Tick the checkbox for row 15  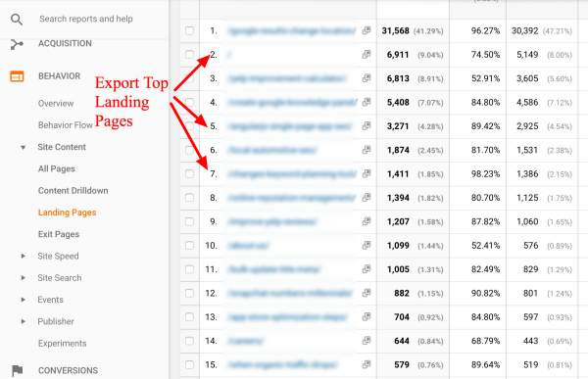coord(190,364)
